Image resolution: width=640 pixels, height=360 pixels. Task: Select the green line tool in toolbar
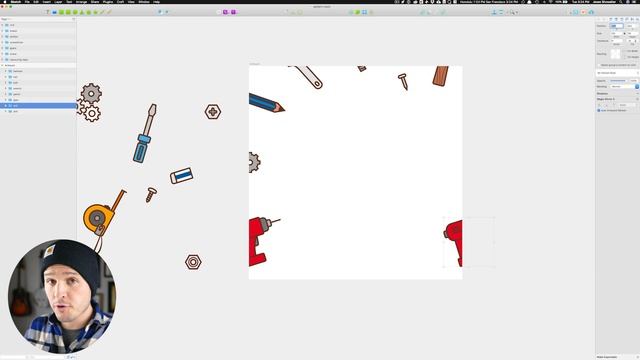102,12
